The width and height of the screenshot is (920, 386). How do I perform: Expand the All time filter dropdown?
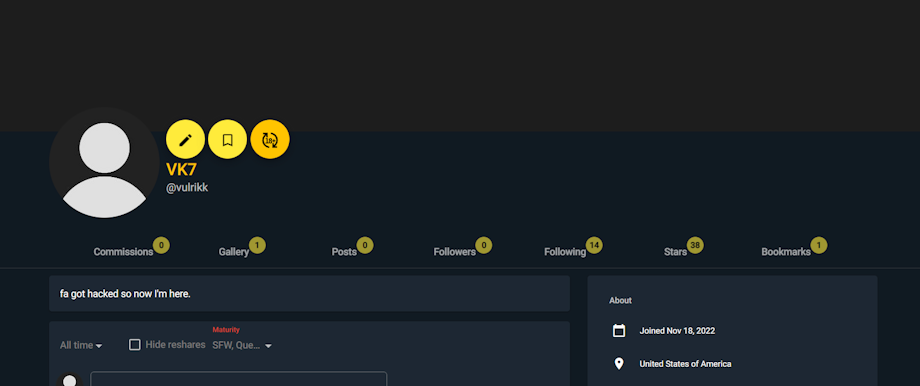(81, 346)
